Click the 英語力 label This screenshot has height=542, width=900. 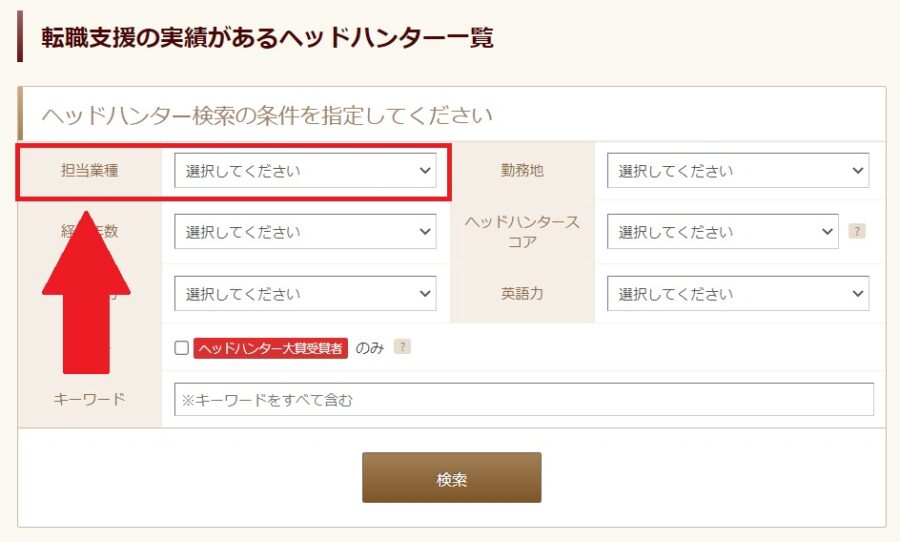[522, 293]
